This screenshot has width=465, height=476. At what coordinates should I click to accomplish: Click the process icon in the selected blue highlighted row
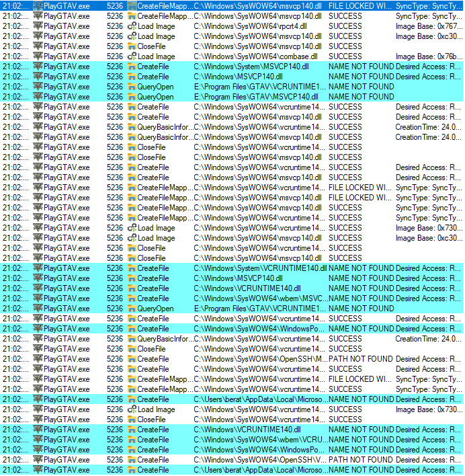click(x=38, y=6)
